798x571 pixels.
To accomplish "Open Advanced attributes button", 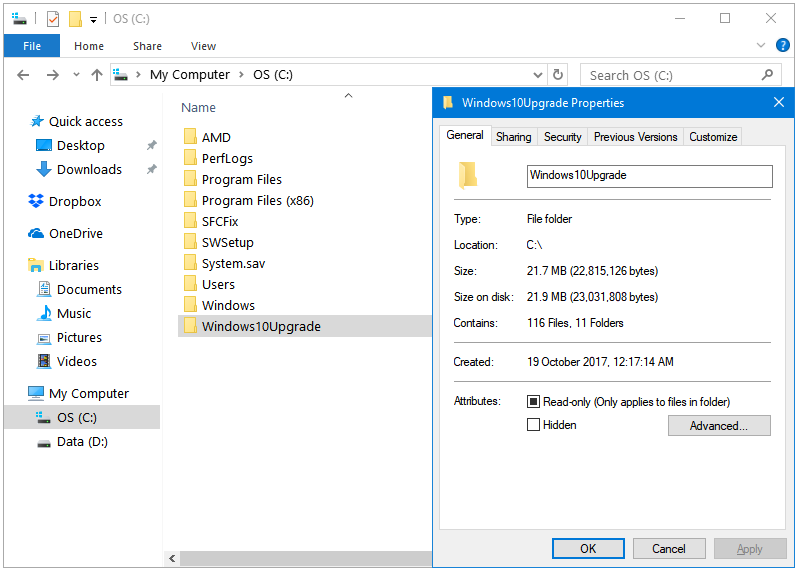I will [719, 425].
